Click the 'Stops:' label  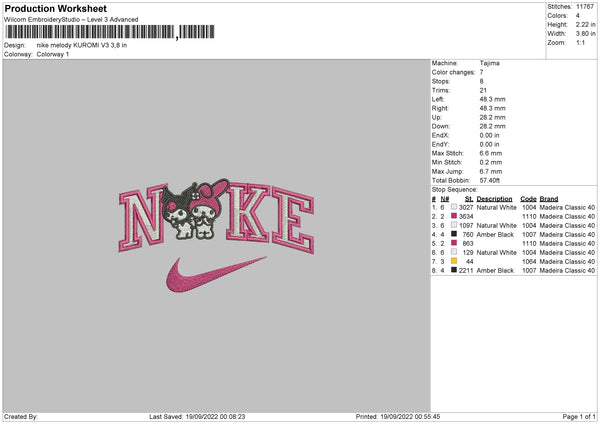point(441,81)
